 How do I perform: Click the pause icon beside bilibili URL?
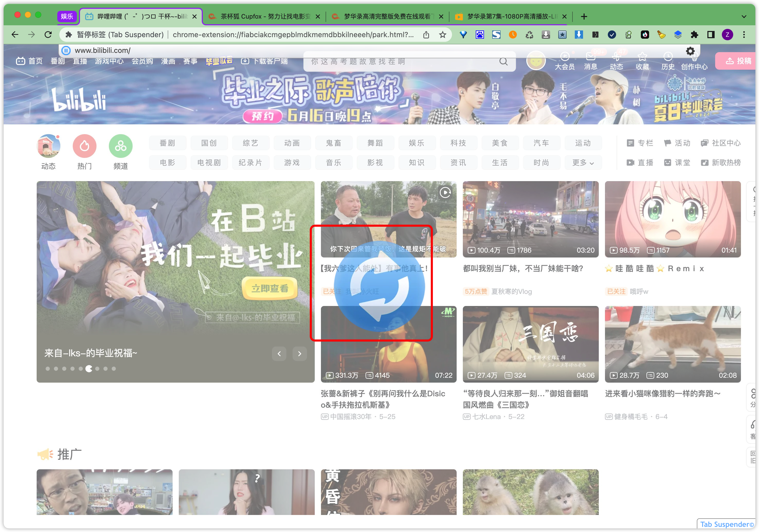[66, 51]
